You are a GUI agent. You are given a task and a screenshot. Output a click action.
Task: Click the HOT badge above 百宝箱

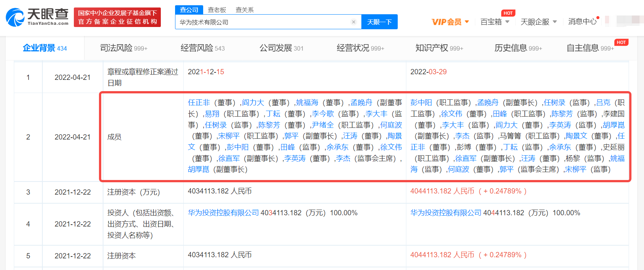coord(508,13)
